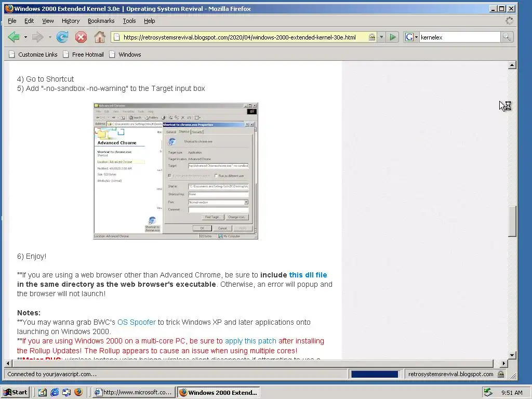Launch Internet Explorer from quick launch
This screenshot has width=532, height=399.
click(54, 393)
